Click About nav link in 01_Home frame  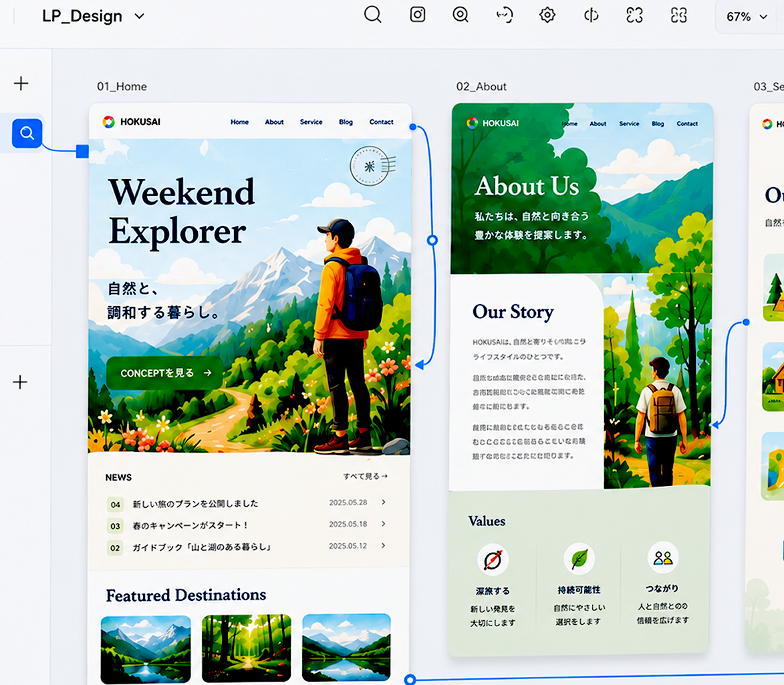(274, 122)
